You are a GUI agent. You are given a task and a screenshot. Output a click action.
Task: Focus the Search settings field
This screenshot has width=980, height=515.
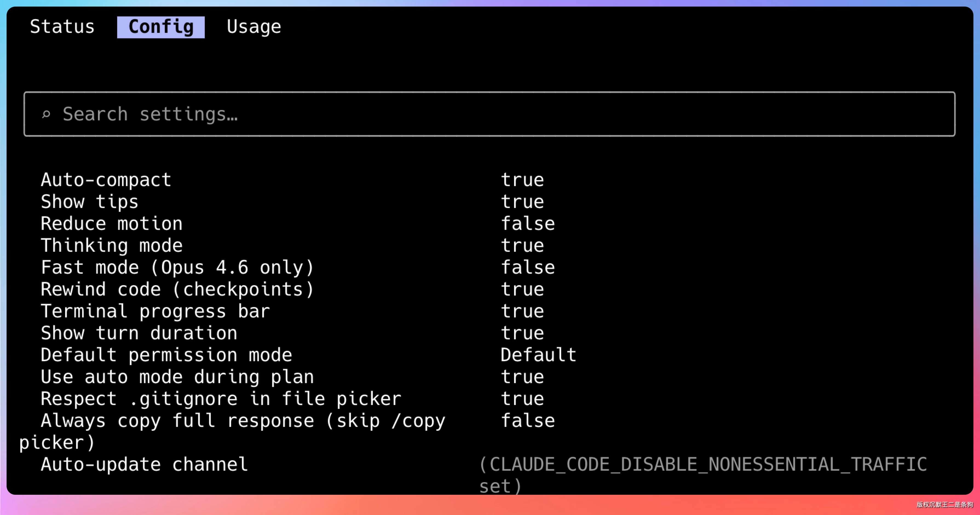click(x=489, y=114)
